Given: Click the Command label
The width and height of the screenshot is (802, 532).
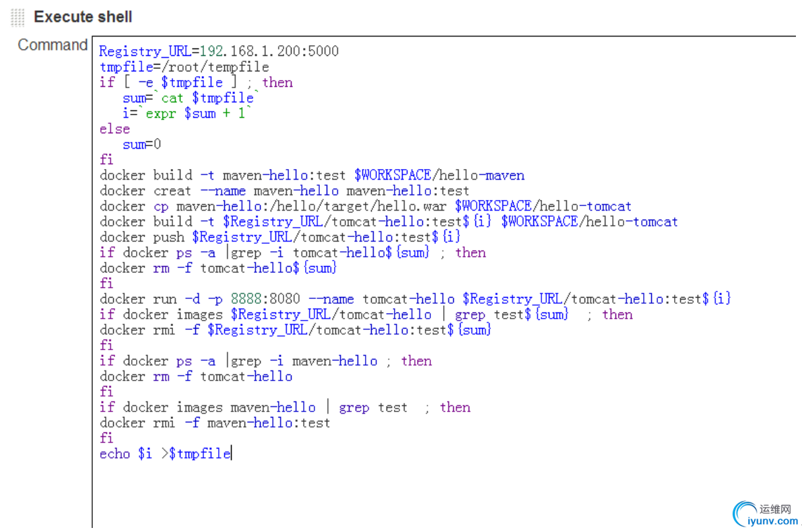Looking at the screenshot, I should coord(53,45).
